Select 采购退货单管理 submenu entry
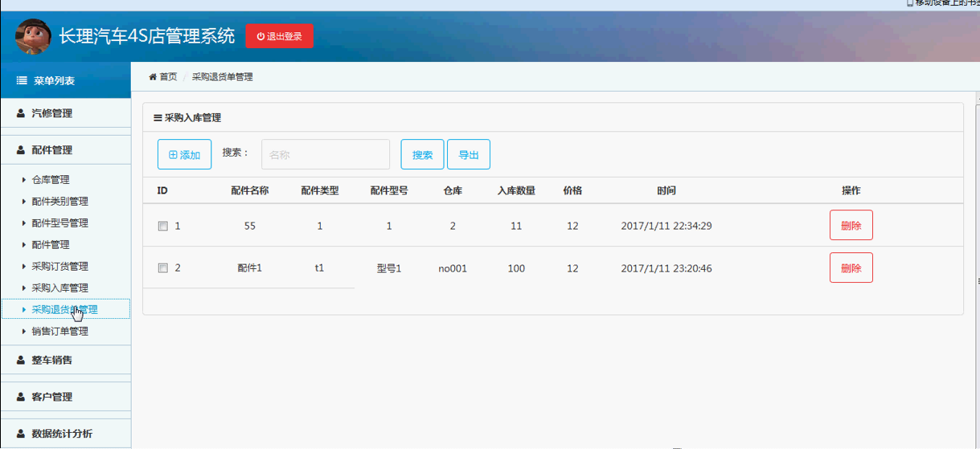The image size is (980, 449). [65, 309]
